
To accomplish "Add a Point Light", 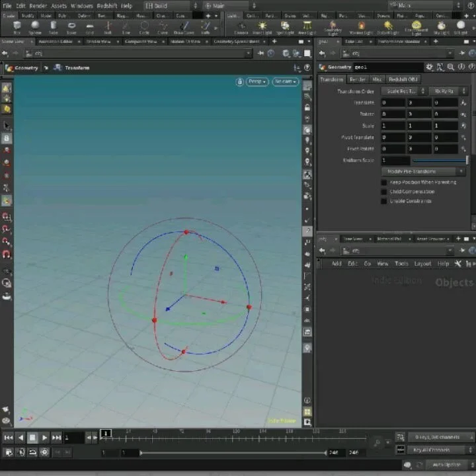I will point(262,27).
